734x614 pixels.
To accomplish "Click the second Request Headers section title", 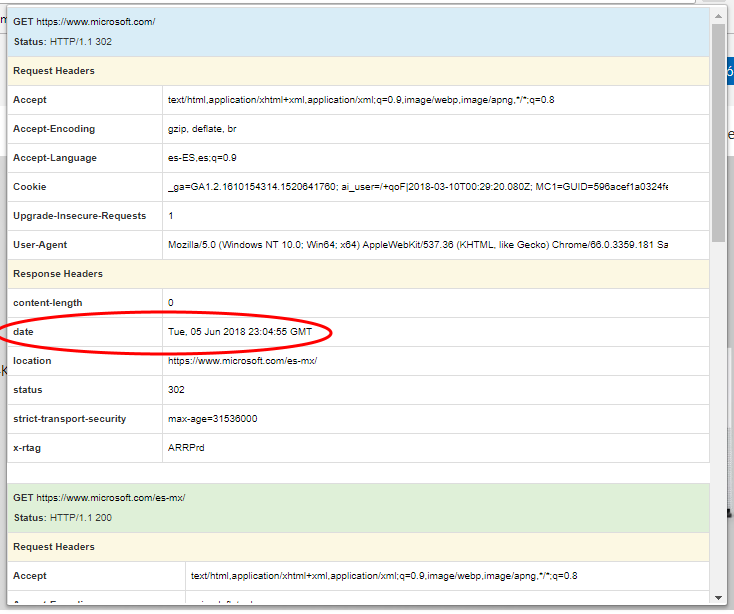I will pos(54,547).
